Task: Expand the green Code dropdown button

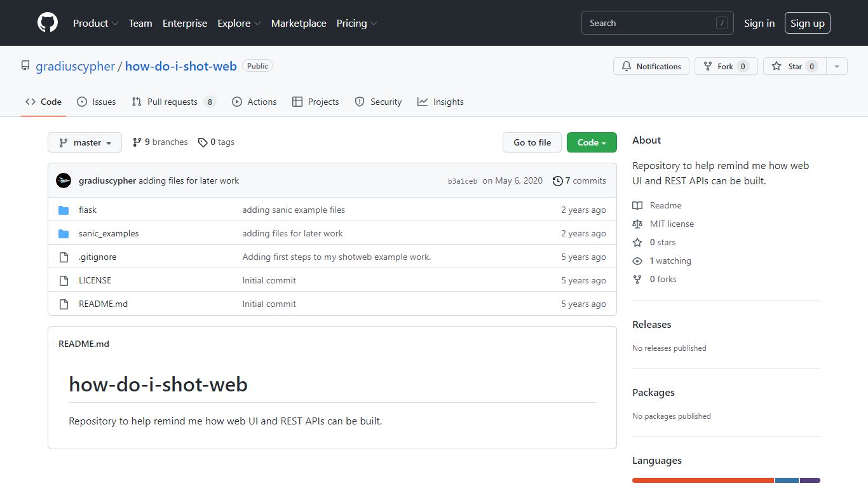Action: [x=592, y=142]
